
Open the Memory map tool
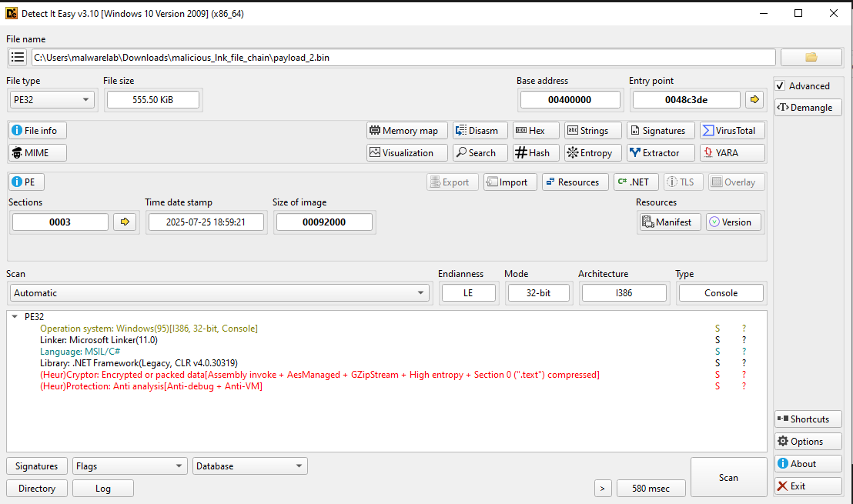click(x=407, y=131)
